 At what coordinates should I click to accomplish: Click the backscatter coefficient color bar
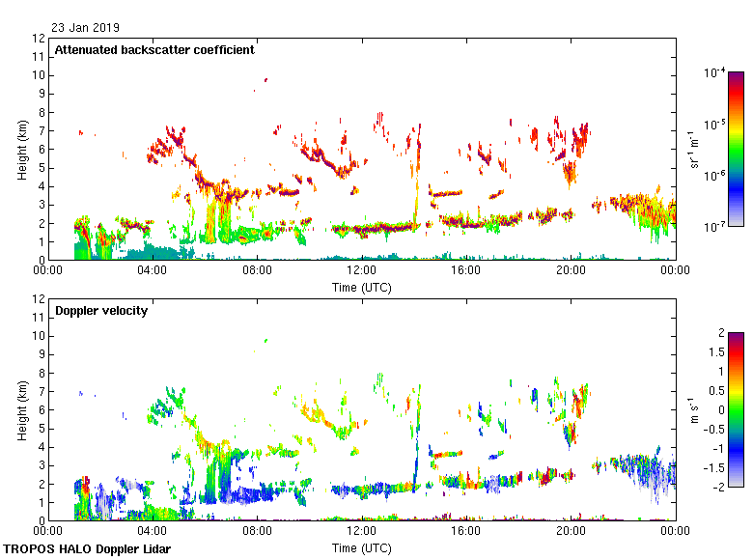pos(736,149)
